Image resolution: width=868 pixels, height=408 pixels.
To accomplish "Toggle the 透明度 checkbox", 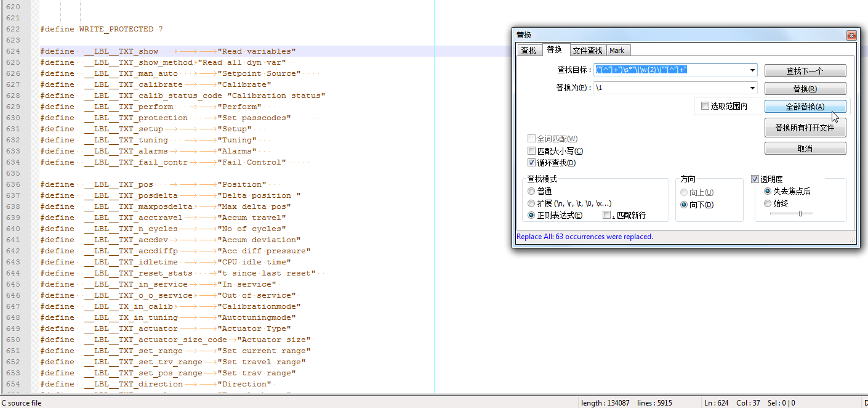I will coord(755,179).
